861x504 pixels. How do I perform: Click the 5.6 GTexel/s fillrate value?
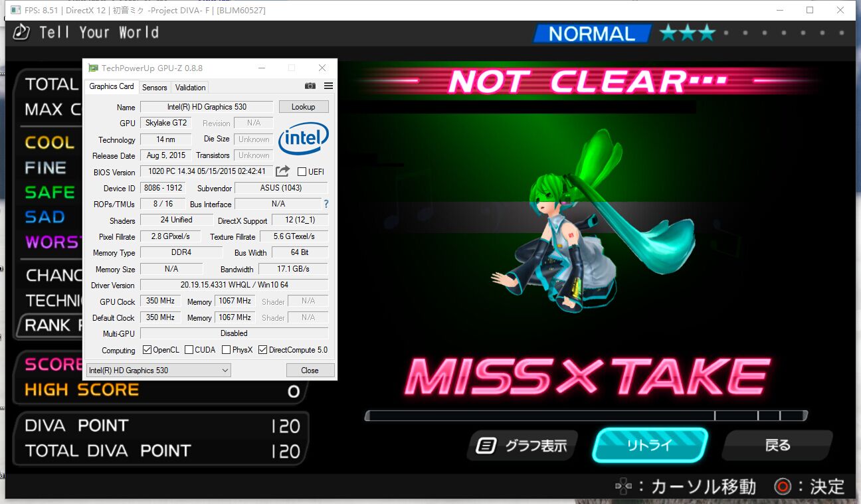(294, 236)
